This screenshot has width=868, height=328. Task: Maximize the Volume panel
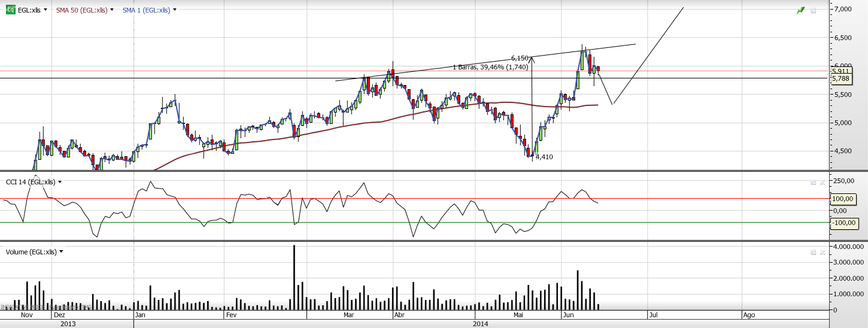(813, 252)
